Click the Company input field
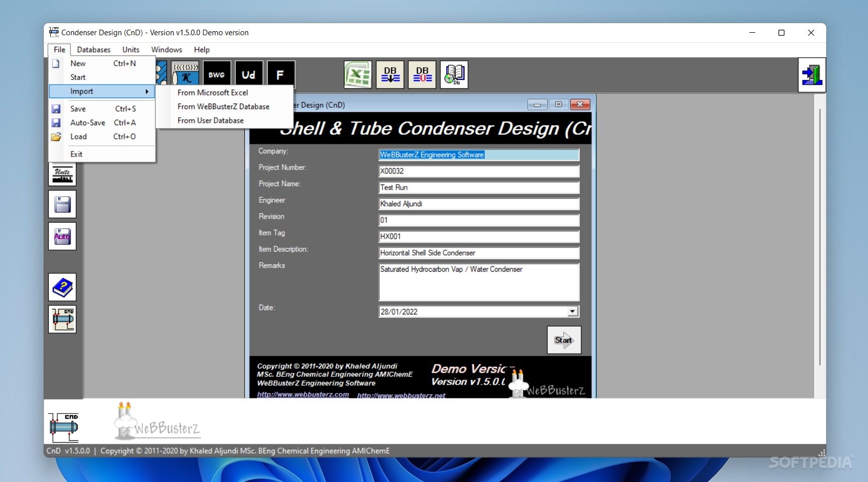868x482 pixels. [479, 155]
